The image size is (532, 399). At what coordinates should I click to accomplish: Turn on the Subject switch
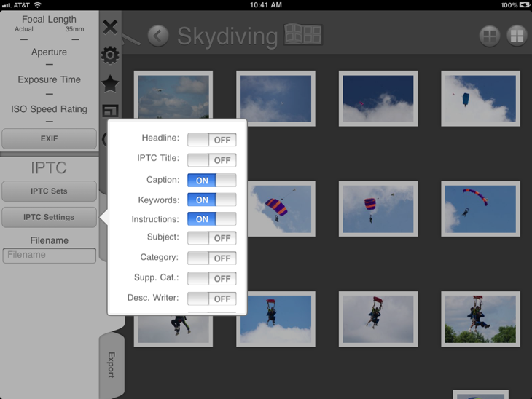pyautogui.click(x=211, y=238)
